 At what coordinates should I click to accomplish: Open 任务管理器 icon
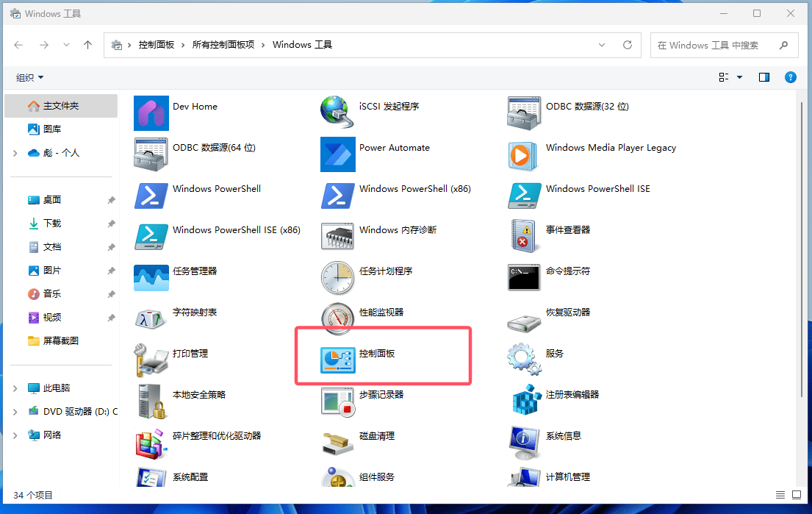point(151,278)
